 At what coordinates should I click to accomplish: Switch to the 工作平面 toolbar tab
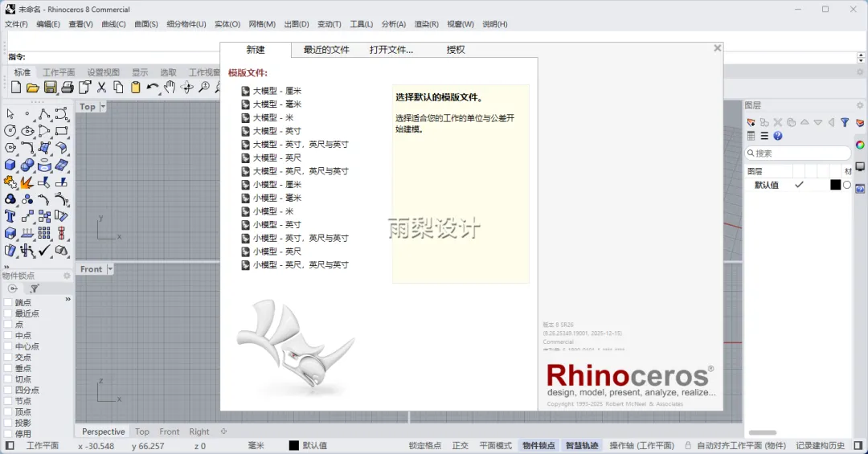pos(59,72)
